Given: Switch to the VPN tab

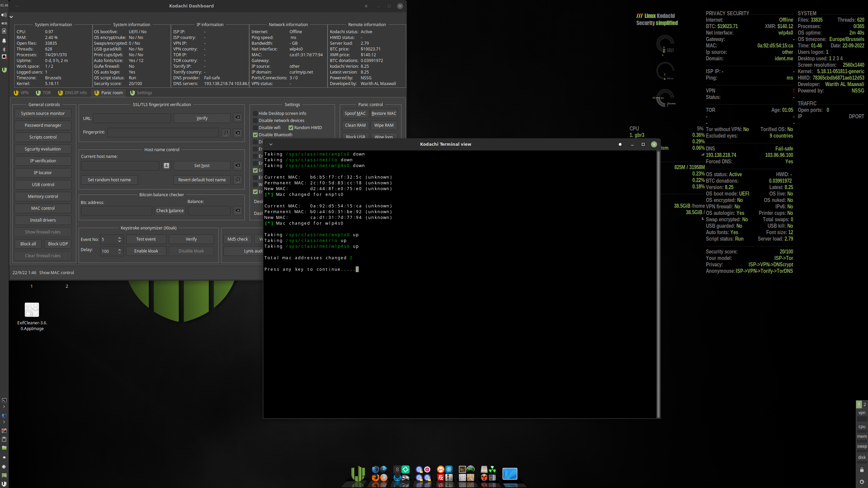Looking at the screenshot, I should (21, 93).
